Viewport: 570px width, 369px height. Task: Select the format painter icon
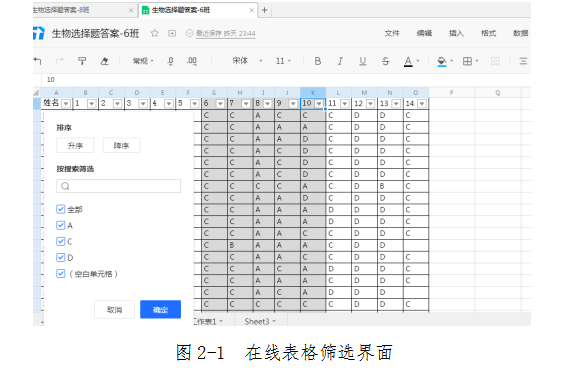(82, 61)
